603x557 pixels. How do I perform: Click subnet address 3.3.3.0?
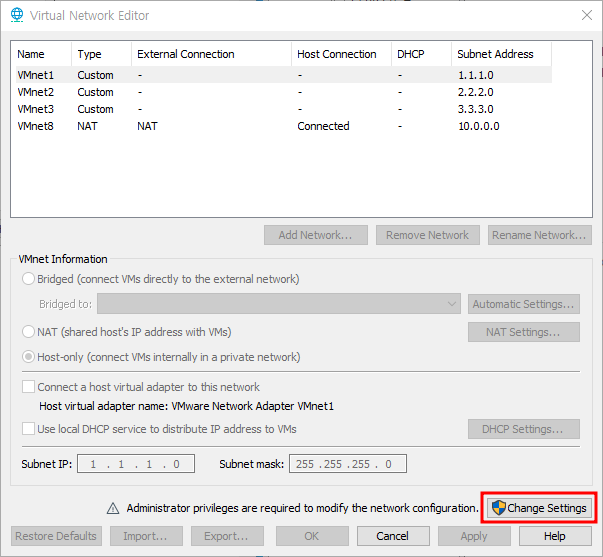[476, 109]
